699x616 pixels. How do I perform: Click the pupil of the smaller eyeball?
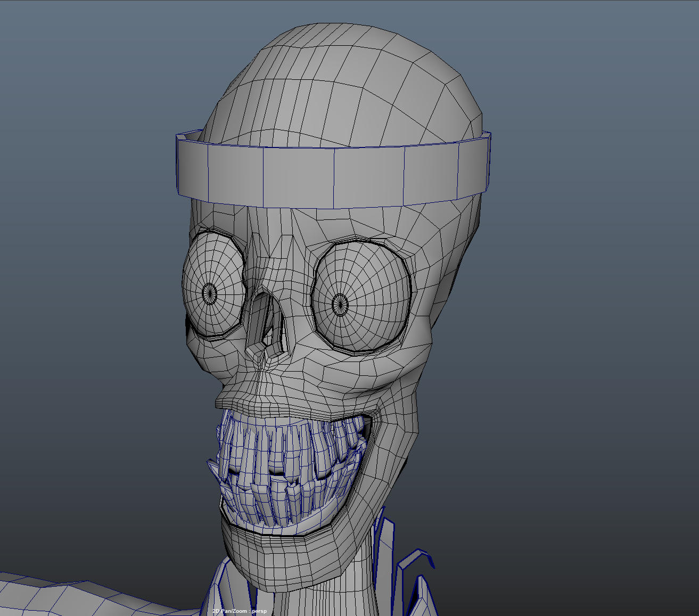pos(209,293)
